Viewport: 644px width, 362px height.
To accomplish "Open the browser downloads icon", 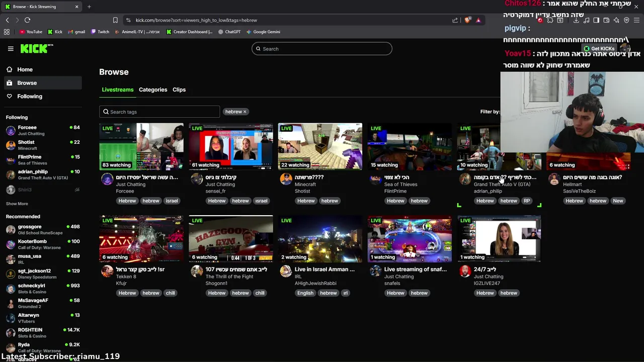I will [576, 20].
